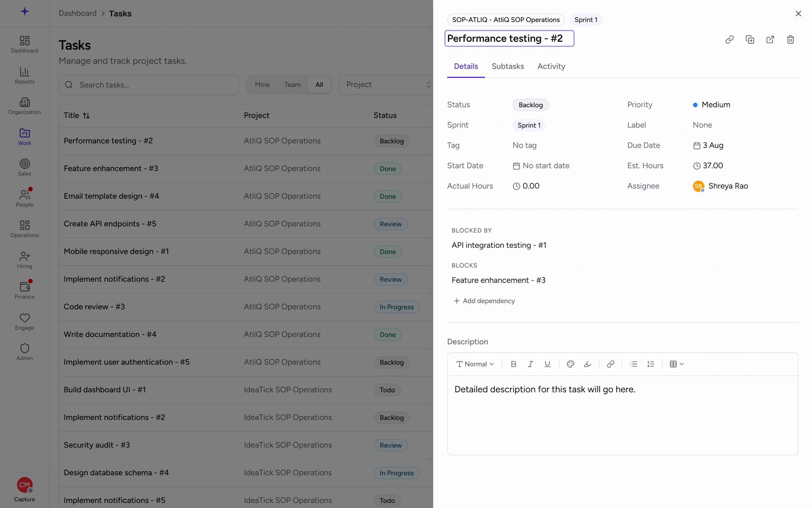This screenshot has height=508, width=812.
Task: Open the Admin sidebar icon
Action: [x=25, y=352]
